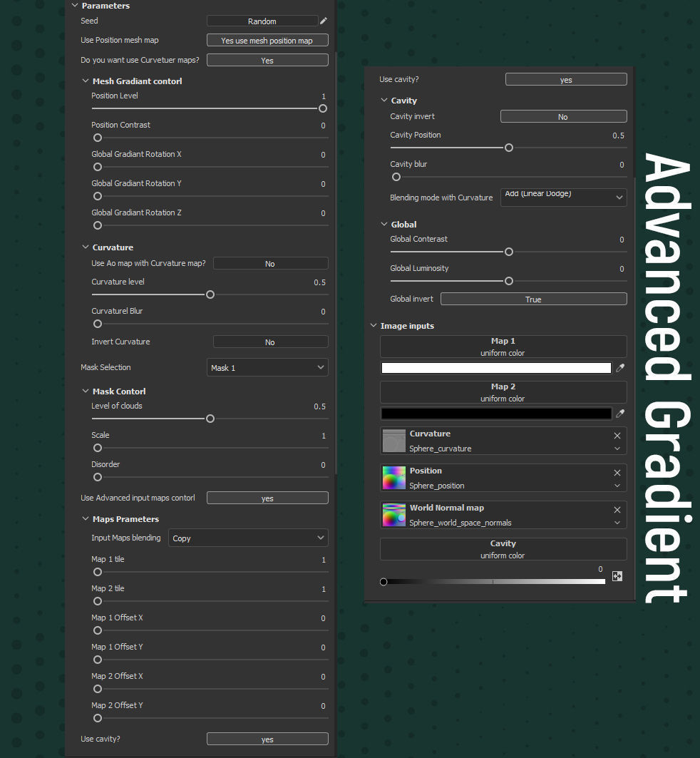Click the Map 1 tile slider handle
The width and height of the screenshot is (700, 758).
(98, 572)
